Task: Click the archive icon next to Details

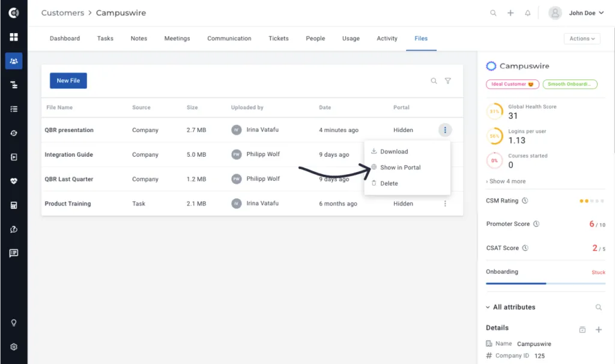Action: pyautogui.click(x=583, y=330)
